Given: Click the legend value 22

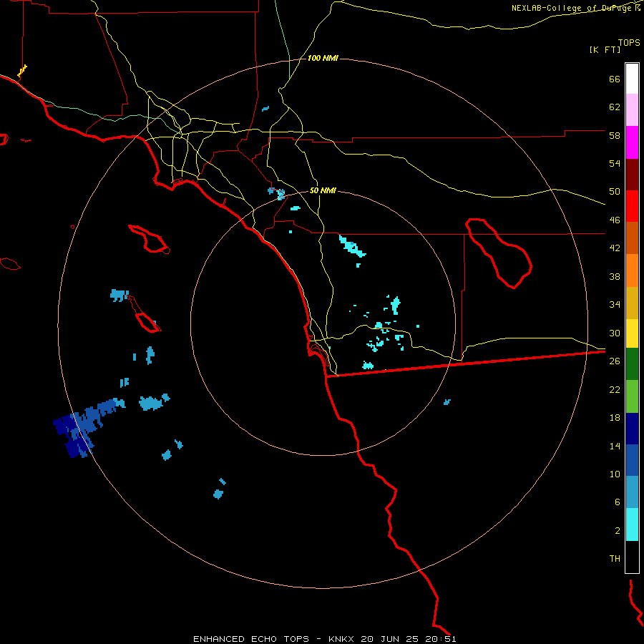Looking at the screenshot, I should [x=615, y=389].
